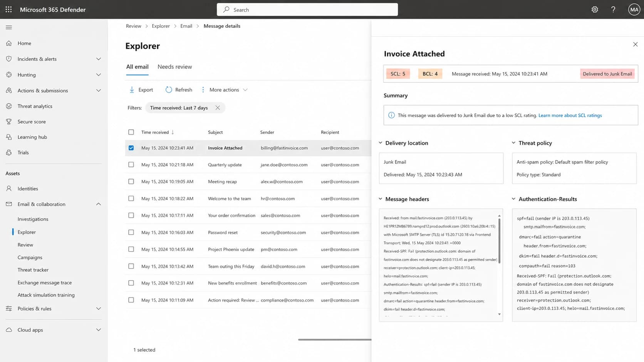Screen dimensions: 644x362
Task: Click the Refresh circular arrow icon
Action: [169, 90]
